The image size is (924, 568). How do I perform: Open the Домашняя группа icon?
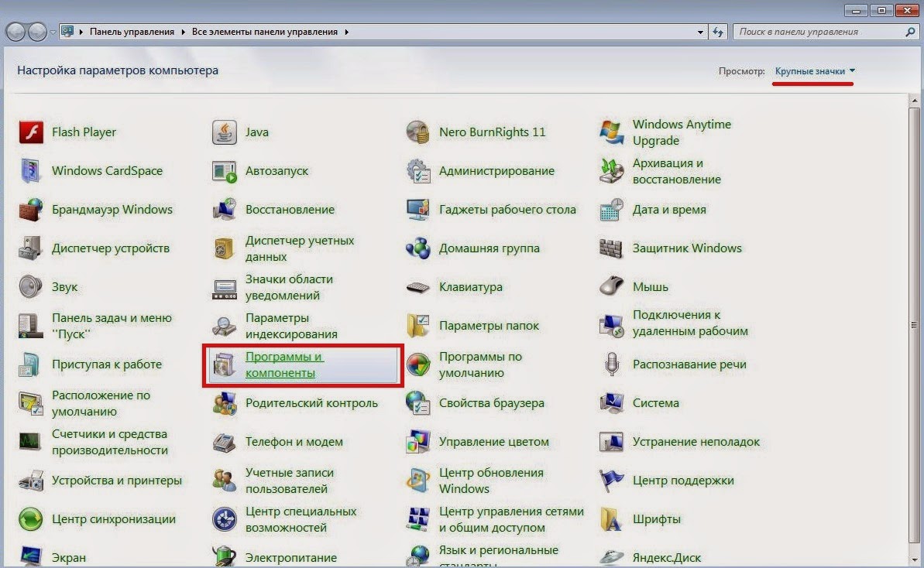pyautogui.click(x=417, y=248)
